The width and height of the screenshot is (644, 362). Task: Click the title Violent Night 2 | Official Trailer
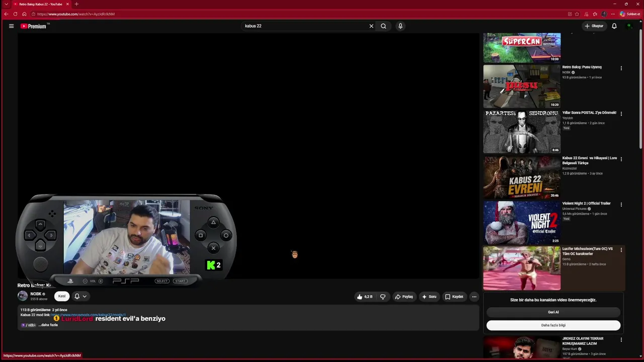[587, 204]
